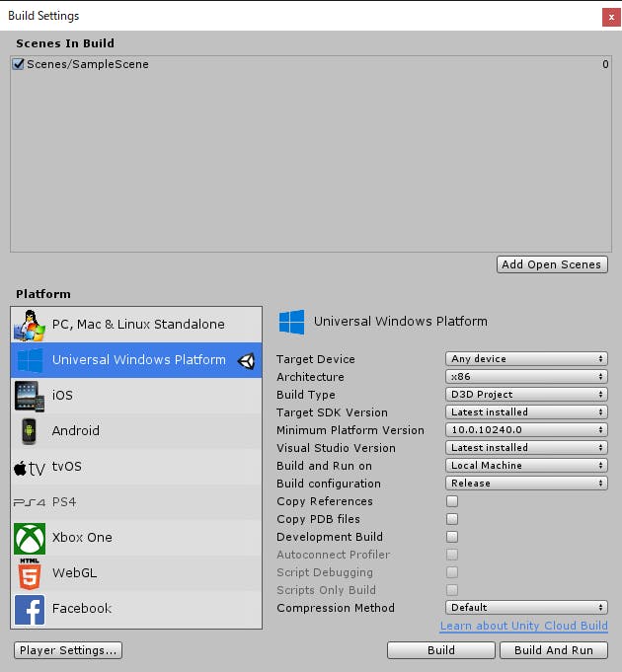
Task: Click the Unity logo icon marking the active platform
Action: click(x=247, y=361)
